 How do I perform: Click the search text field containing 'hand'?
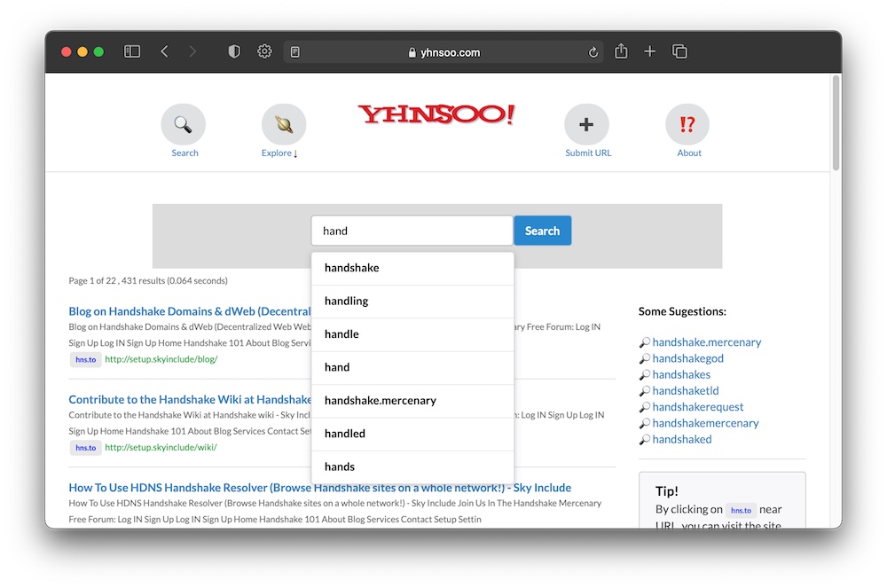[412, 231]
